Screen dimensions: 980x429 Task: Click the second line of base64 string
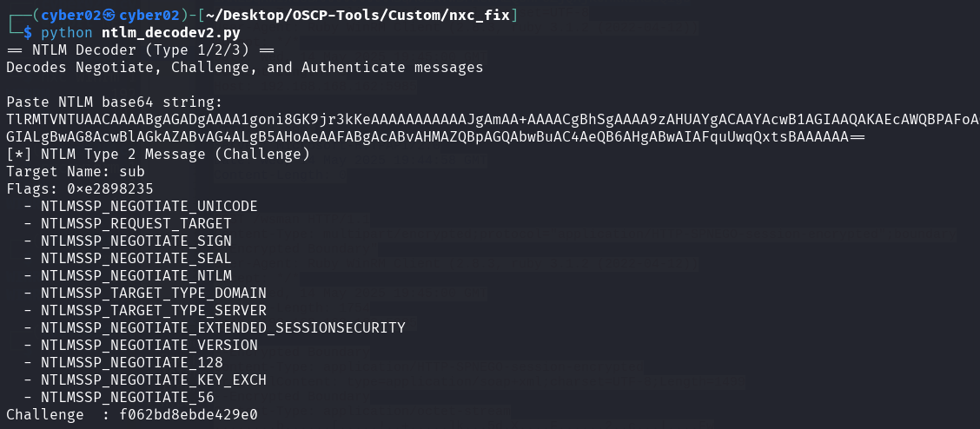pyautogui.click(x=434, y=136)
